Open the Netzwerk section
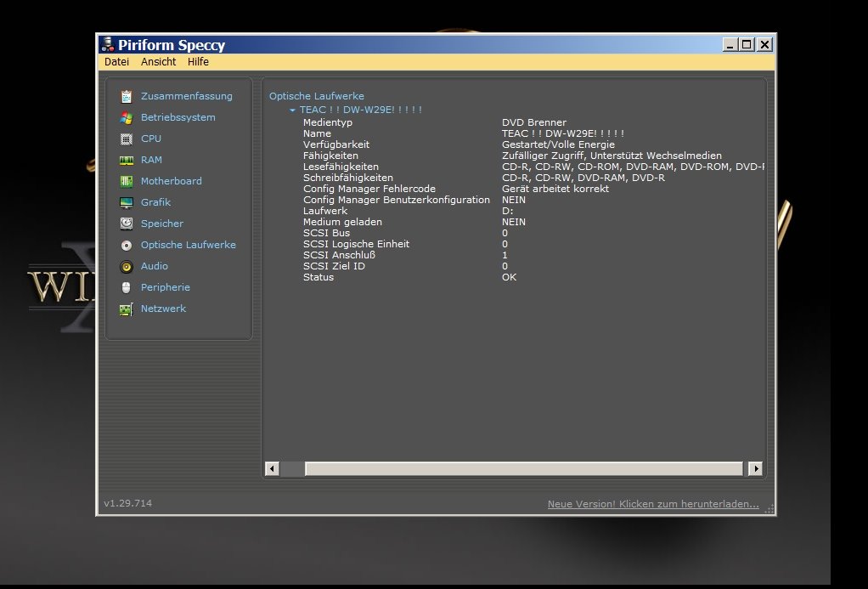This screenshot has width=868, height=589. [x=163, y=309]
